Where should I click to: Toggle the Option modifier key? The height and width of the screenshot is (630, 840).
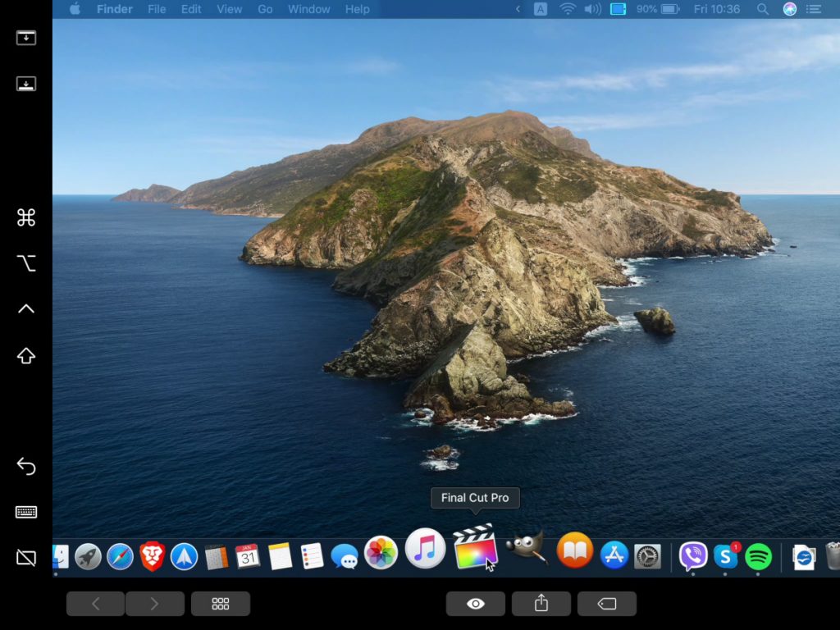tap(25, 263)
